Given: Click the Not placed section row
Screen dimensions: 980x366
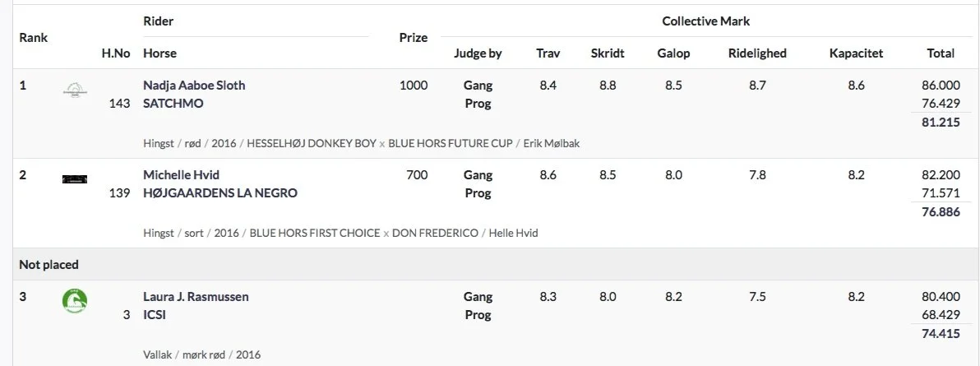Looking at the screenshot, I should pyautogui.click(x=490, y=264).
